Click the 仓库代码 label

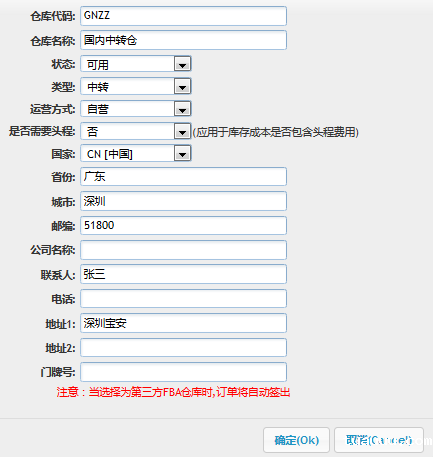(53, 16)
